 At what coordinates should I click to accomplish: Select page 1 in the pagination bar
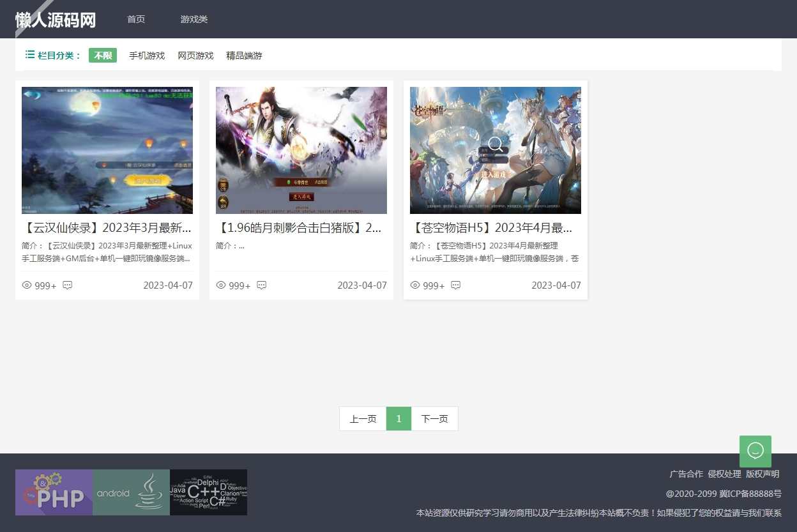[398, 418]
